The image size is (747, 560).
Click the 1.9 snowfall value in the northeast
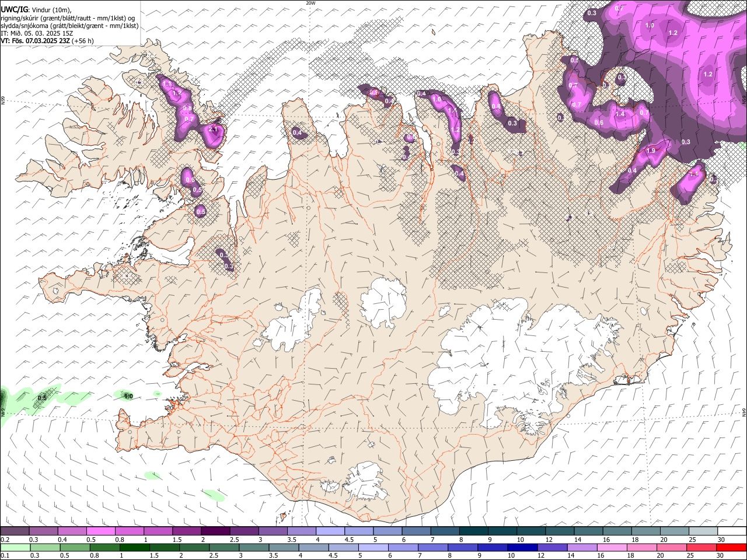tap(651, 150)
